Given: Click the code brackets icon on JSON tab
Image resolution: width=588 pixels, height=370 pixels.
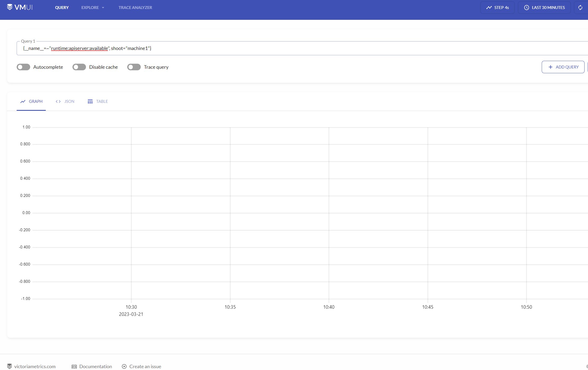Looking at the screenshot, I should click(58, 101).
